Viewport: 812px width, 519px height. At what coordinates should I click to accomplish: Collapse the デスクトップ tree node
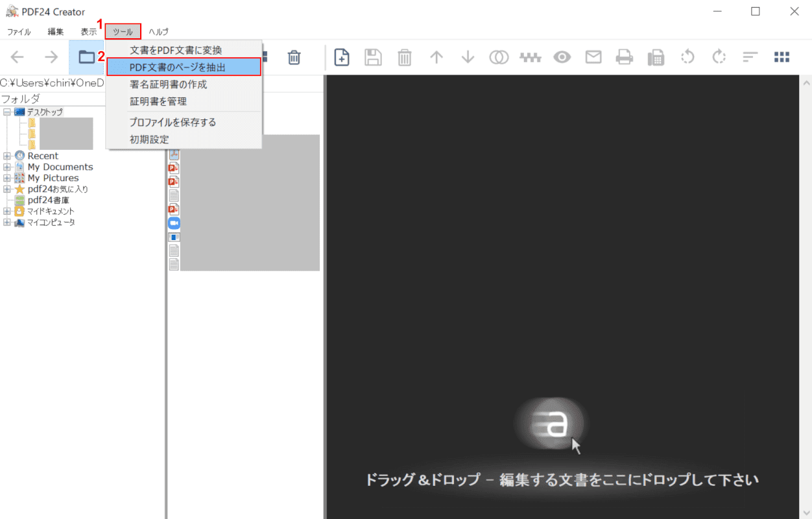6,112
